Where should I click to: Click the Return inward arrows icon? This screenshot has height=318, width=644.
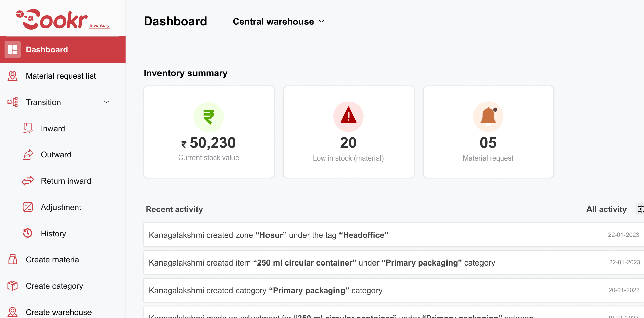pos(28,181)
